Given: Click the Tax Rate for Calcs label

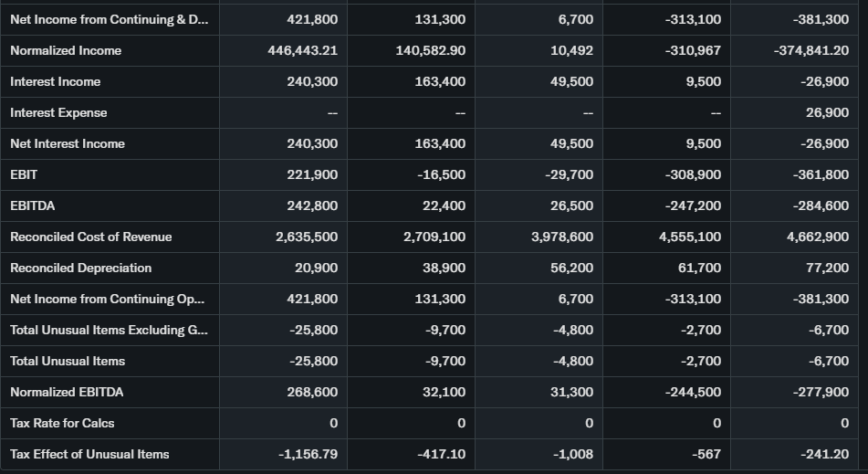Looking at the screenshot, I should pyautogui.click(x=62, y=423).
